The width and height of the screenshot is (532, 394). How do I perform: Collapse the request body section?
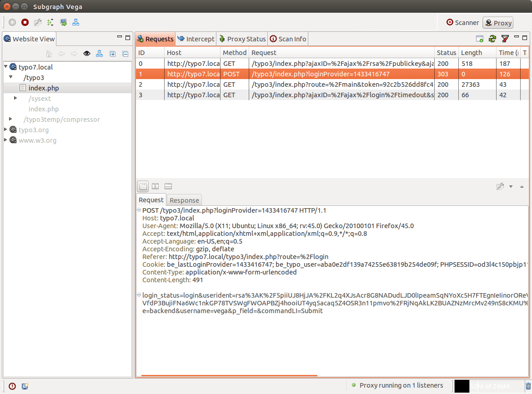139,295
